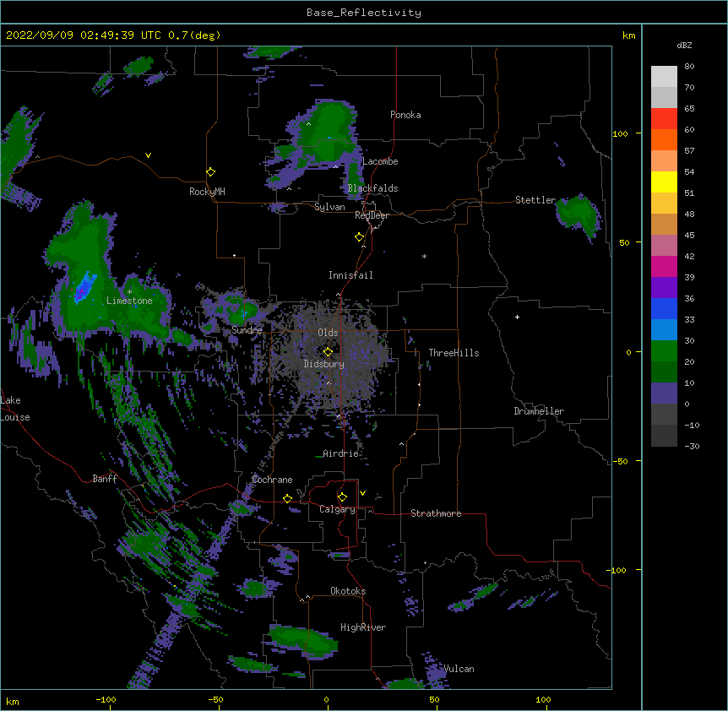This screenshot has height=711, width=728.
Task: Click the Vulcan label
Action: (459, 669)
